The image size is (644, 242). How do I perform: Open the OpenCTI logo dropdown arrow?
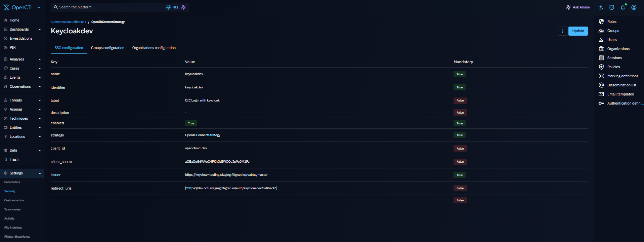(x=39, y=7)
